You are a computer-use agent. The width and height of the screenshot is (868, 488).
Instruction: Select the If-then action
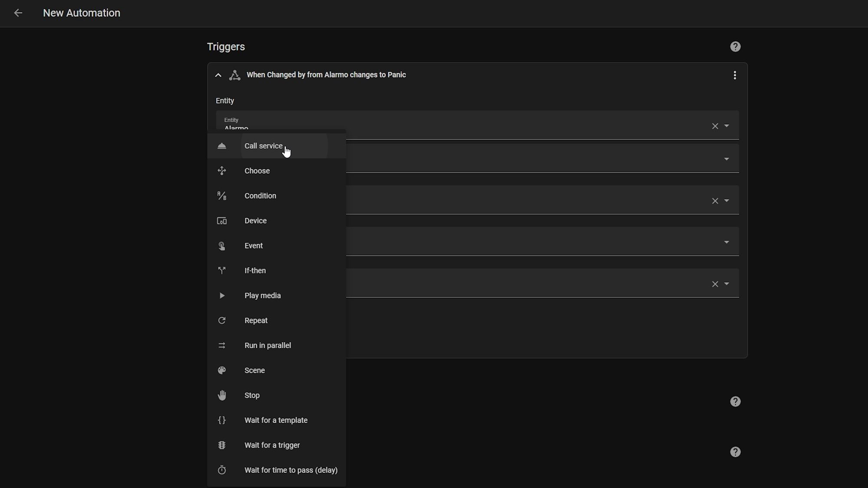(276, 271)
